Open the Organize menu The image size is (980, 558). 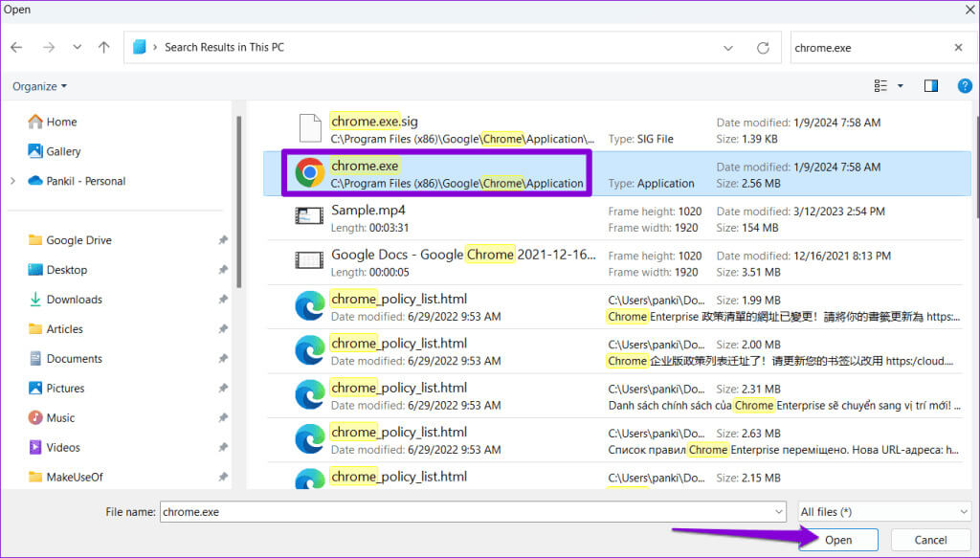(39, 86)
